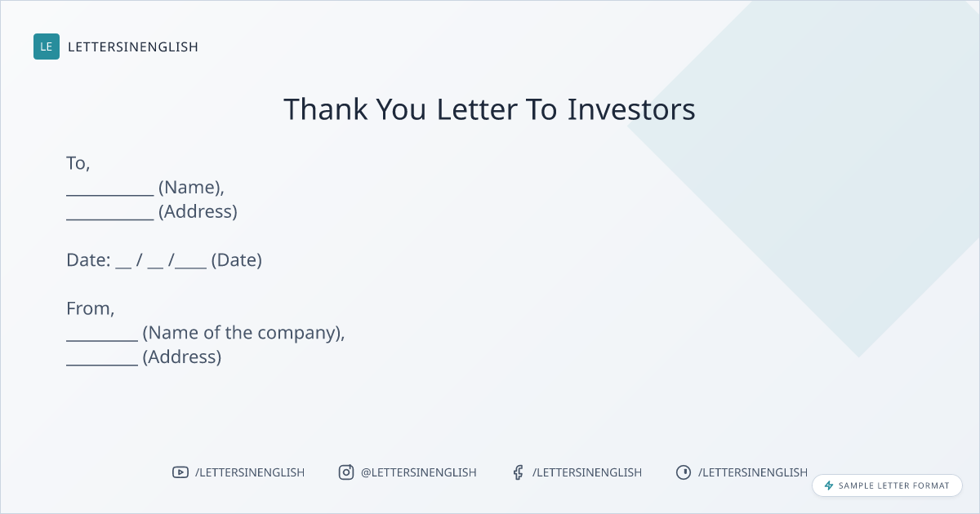
Task: Open the @LETTERSINENGLISH Instagram handle
Action: click(x=419, y=472)
